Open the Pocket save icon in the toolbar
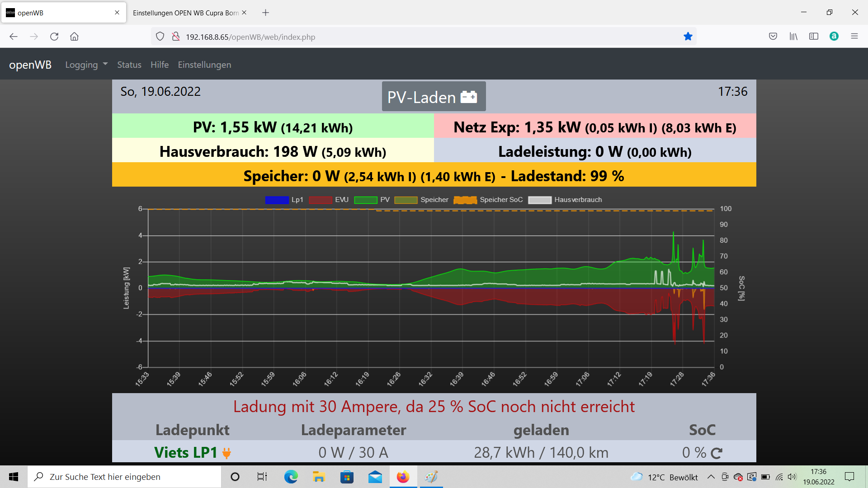Image resolution: width=868 pixels, height=488 pixels. pos(773,37)
